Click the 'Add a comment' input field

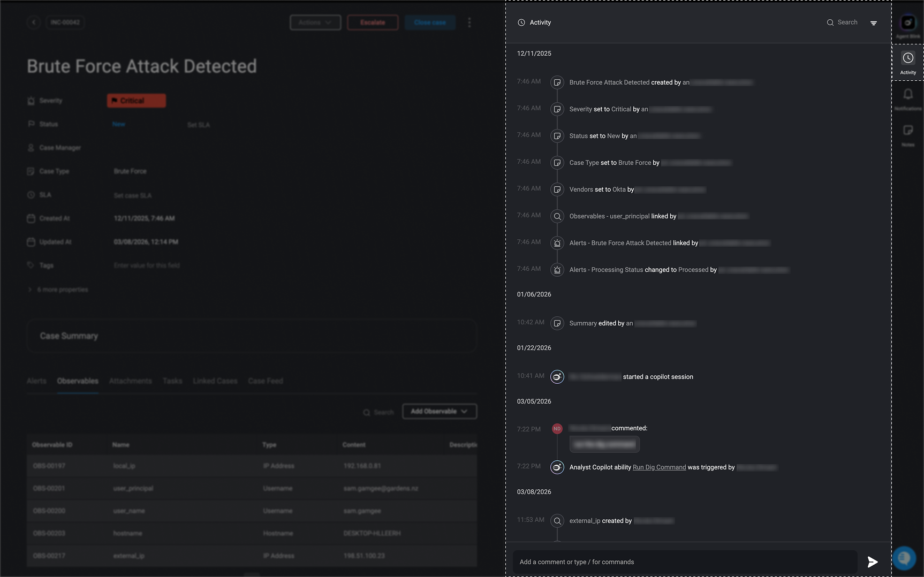(685, 562)
